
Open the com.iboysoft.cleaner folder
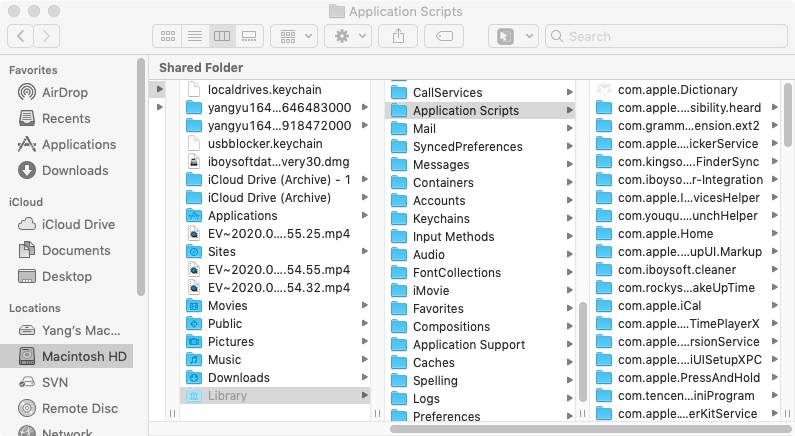(x=676, y=269)
